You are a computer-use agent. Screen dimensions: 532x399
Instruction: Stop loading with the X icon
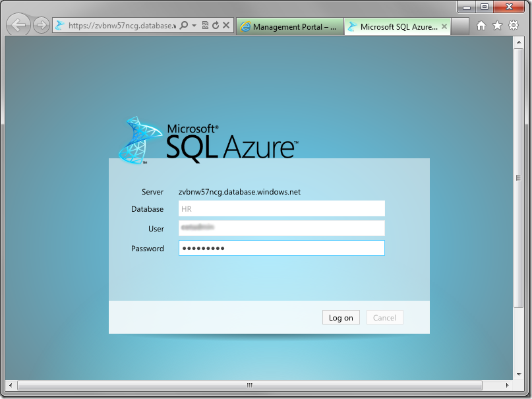click(x=226, y=26)
